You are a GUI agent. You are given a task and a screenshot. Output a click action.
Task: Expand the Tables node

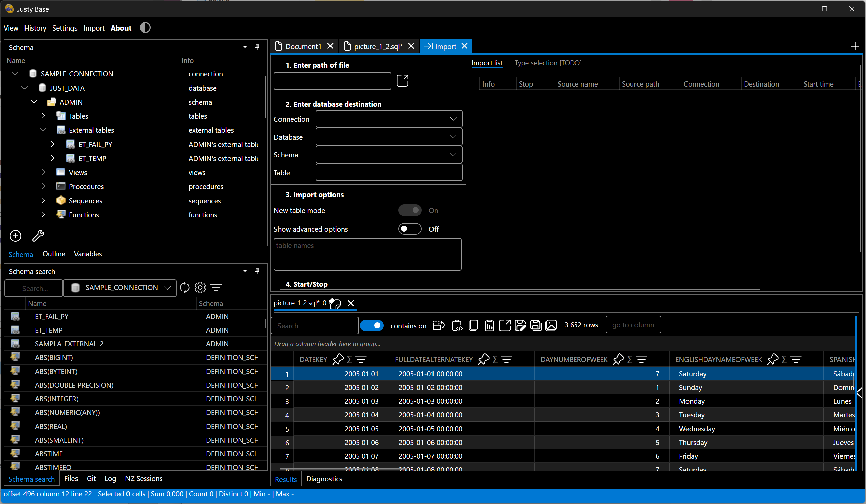tap(43, 116)
